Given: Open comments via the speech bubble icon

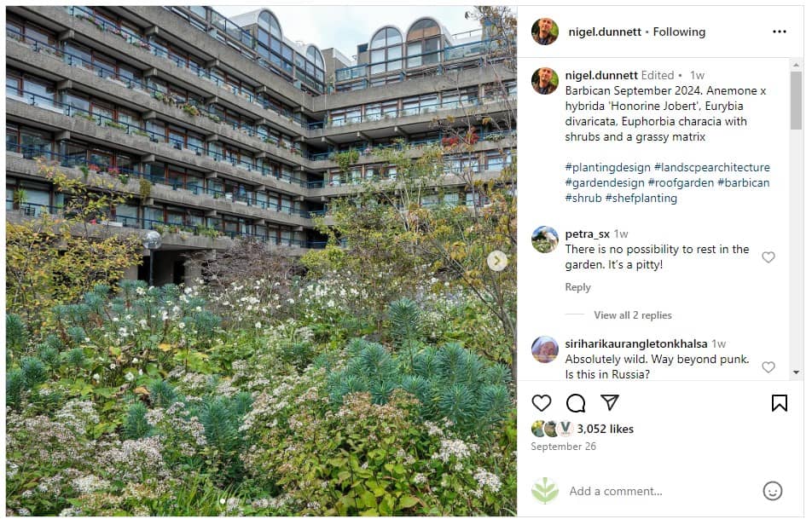Looking at the screenshot, I should tap(576, 403).
